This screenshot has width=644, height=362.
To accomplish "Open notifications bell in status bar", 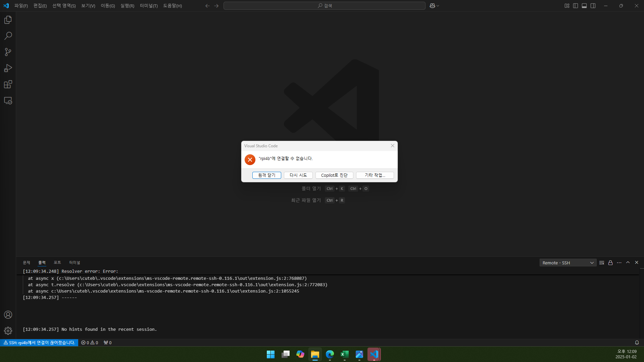I will pyautogui.click(x=637, y=343).
